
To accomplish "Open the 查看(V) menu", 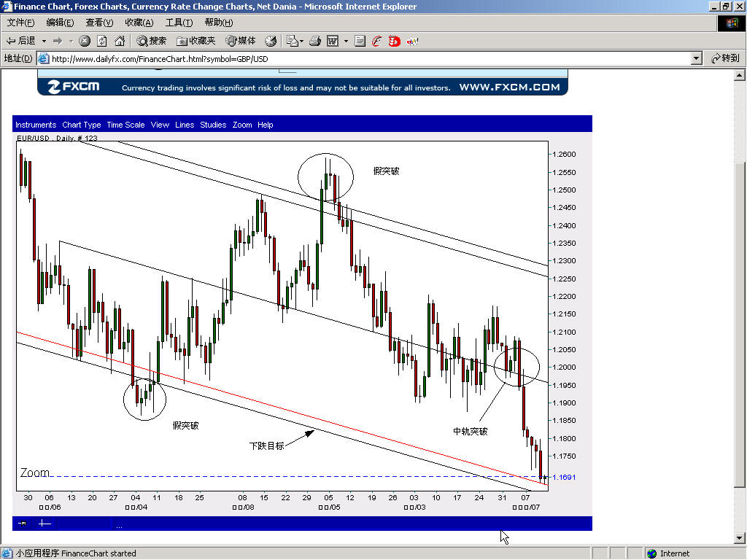I will point(99,23).
